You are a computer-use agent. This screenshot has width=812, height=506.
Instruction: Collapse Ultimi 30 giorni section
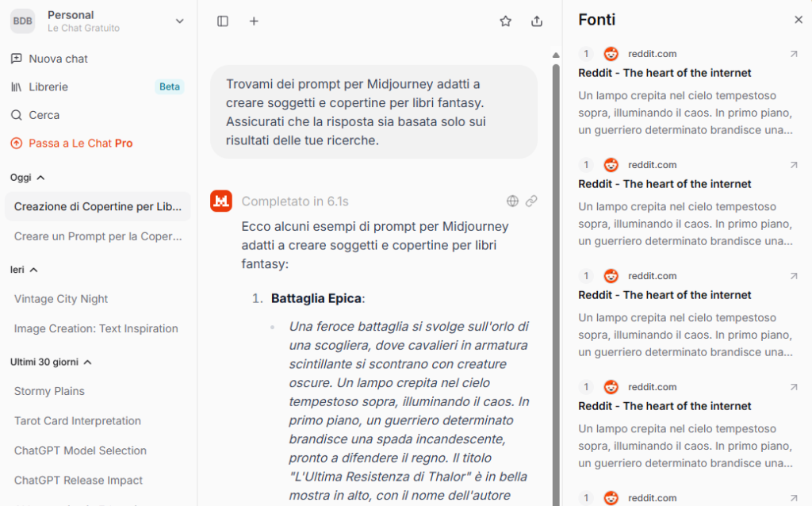coord(87,362)
